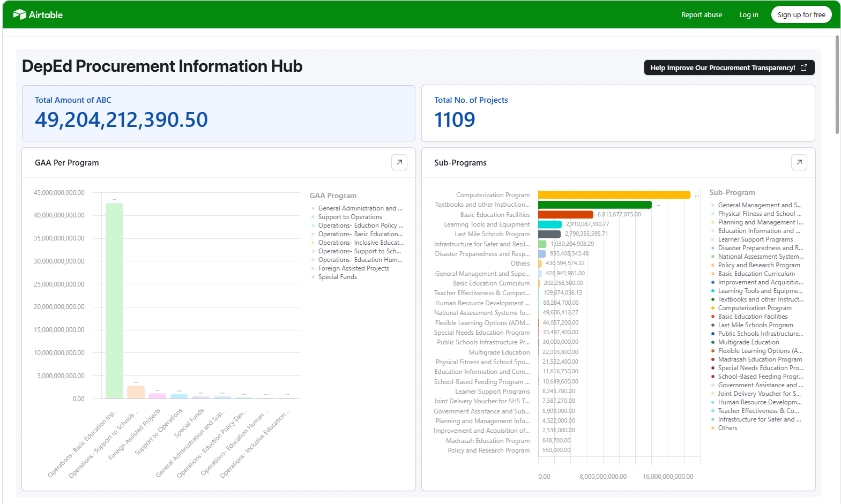Toggle Textbooks and other Instruct legend entry

(757, 299)
